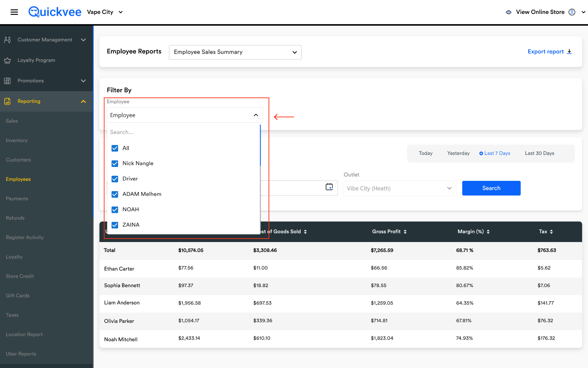Expand Customer Management submenu chevron
The height and width of the screenshot is (368, 588).
83,40
